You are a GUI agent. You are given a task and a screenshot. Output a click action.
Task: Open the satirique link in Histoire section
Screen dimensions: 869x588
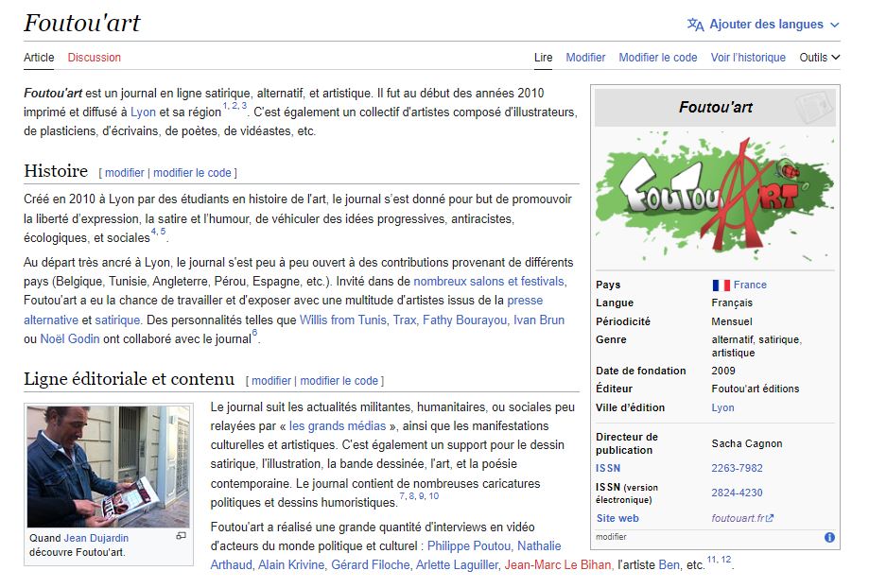pos(117,320)
